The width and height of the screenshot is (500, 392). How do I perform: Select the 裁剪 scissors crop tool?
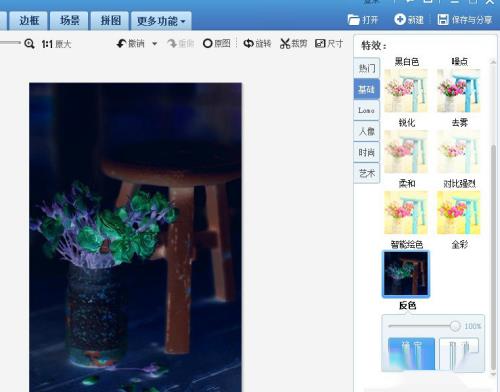click(x=285, y=43)
